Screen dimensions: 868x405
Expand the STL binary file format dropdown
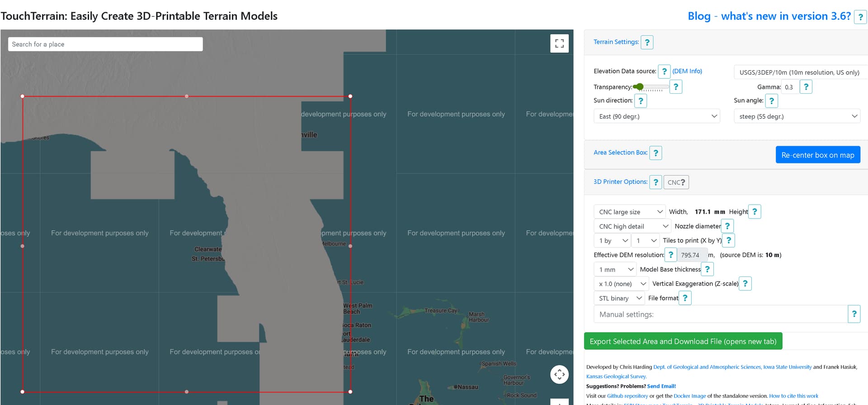(619, 298)
